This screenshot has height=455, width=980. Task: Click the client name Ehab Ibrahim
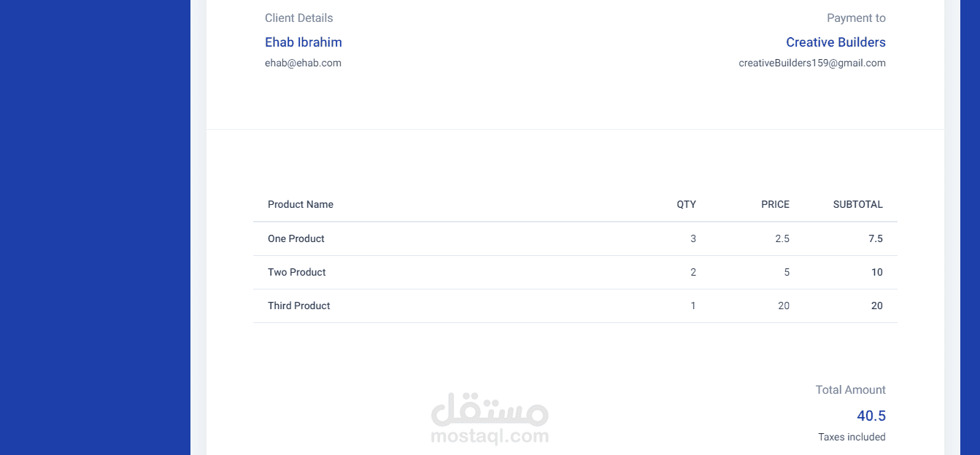(304, 42)
